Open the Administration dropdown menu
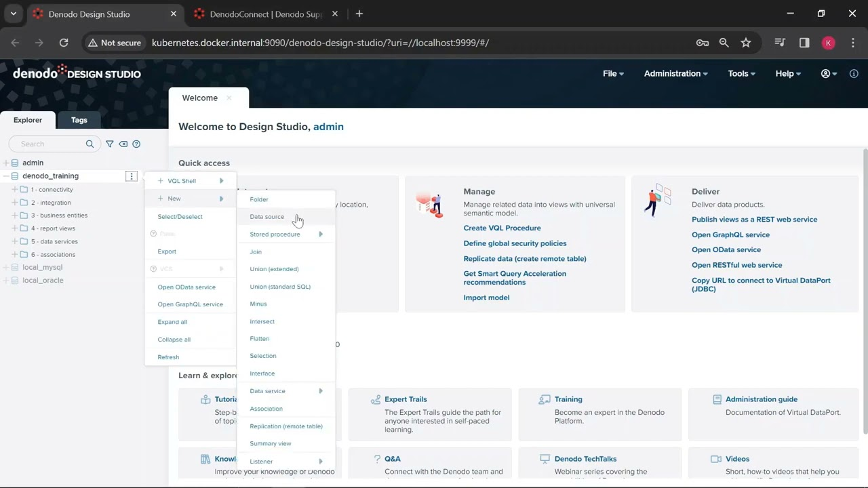This screenshot has width=868, height=488. [675, 74]
